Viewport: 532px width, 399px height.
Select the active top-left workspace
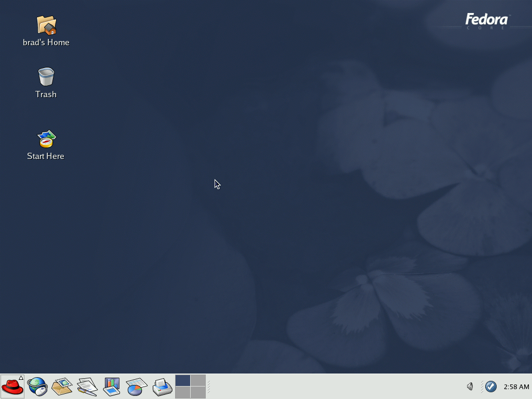coord(182,381)
